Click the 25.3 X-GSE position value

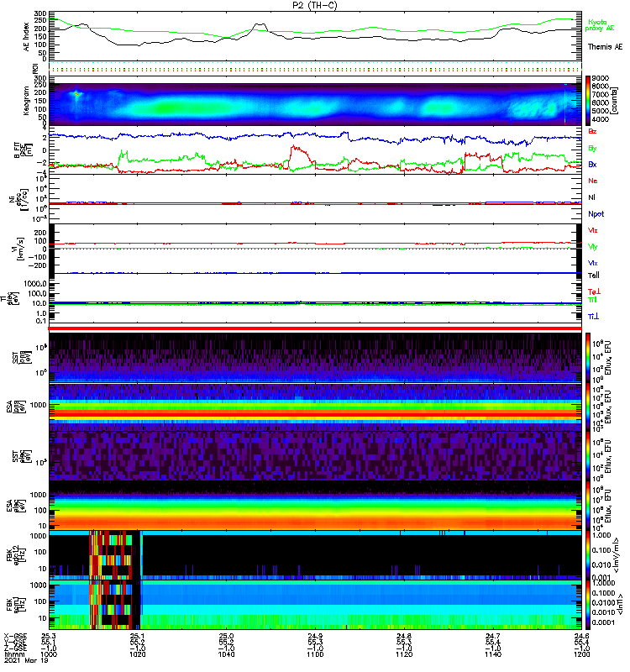point(49,636)
